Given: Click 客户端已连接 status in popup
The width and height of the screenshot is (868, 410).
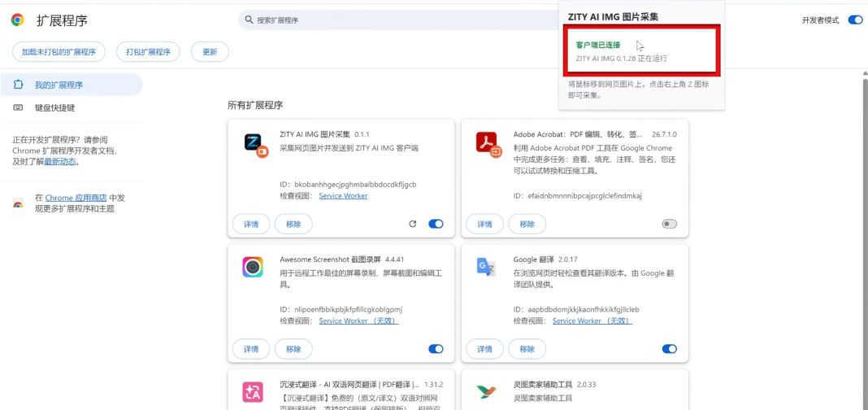Looking at the screenshot, I should [x=598, y=45].
